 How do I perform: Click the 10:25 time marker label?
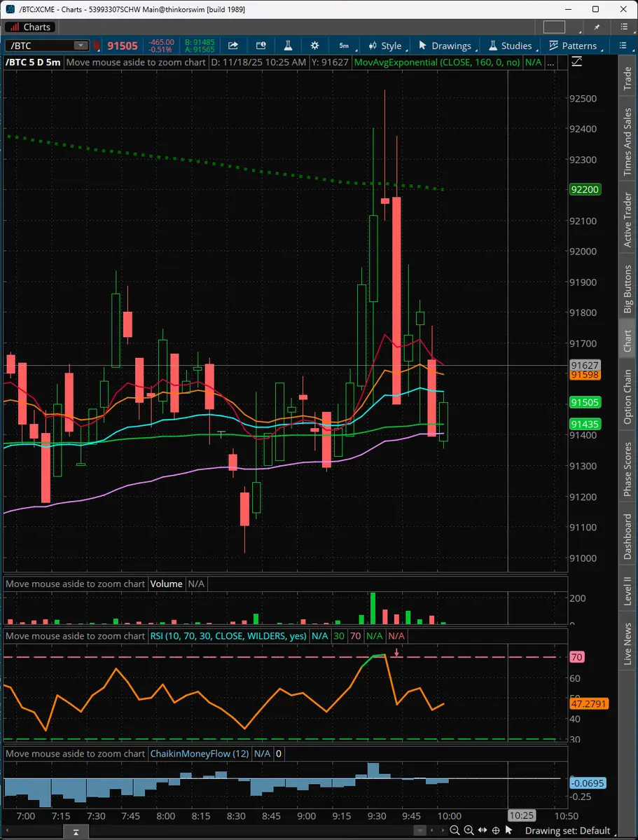(x=521, y=815)
